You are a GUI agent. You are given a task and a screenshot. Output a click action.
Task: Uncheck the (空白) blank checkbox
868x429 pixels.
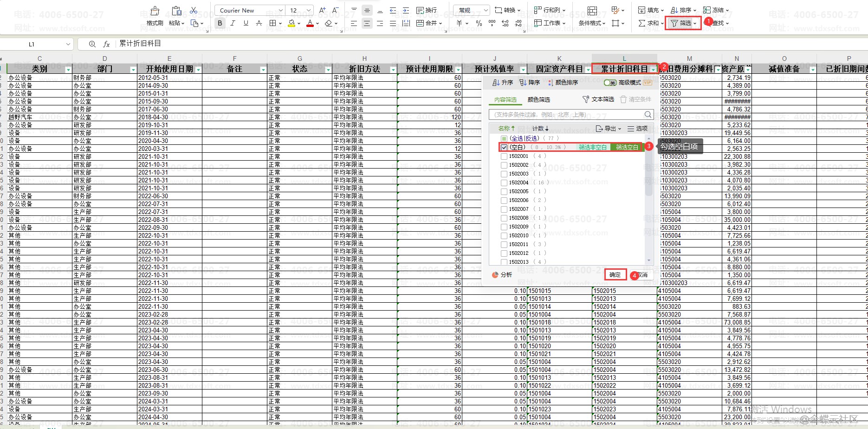pyautogui.click(x=504, y=147)
